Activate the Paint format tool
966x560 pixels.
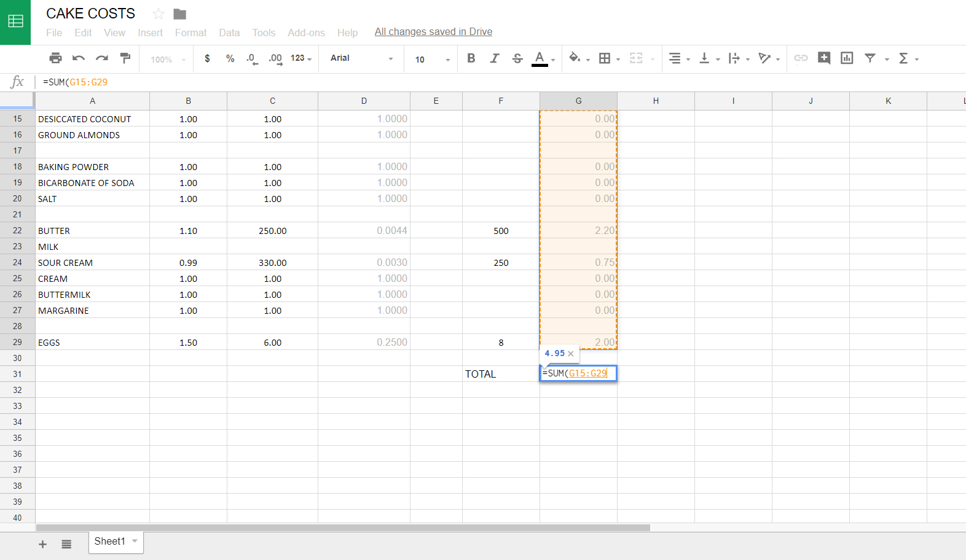point(125,58)
